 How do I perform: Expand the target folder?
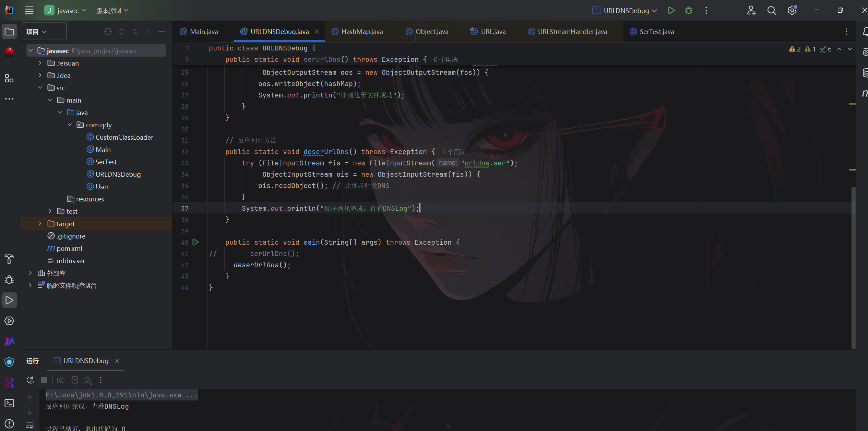40,224
